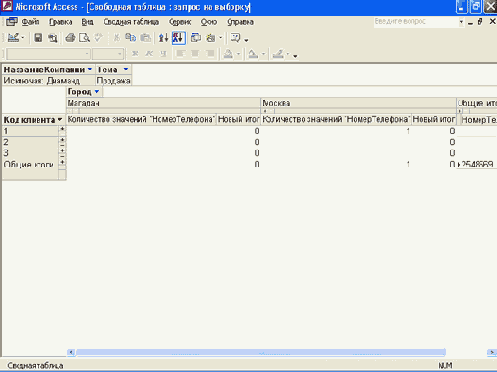Click the Save toolbar icon
The height and width of the screenshot is (372, 497).
coord(38,38)
